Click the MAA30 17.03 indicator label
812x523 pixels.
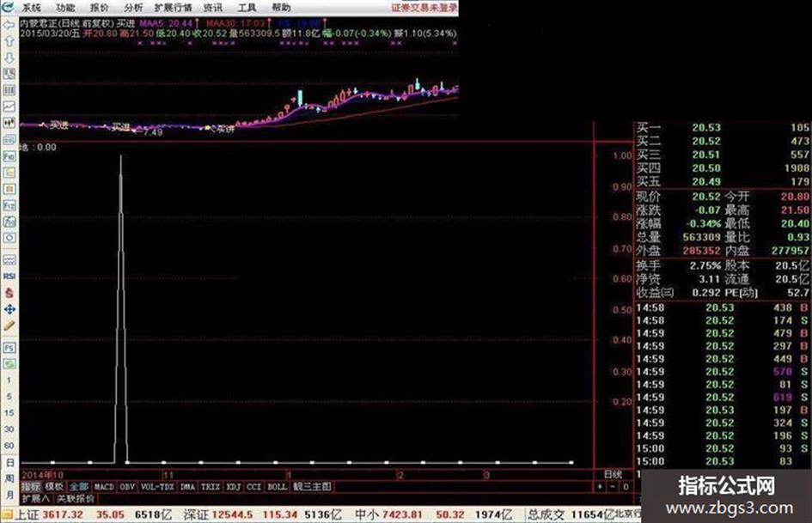[235, 23]
